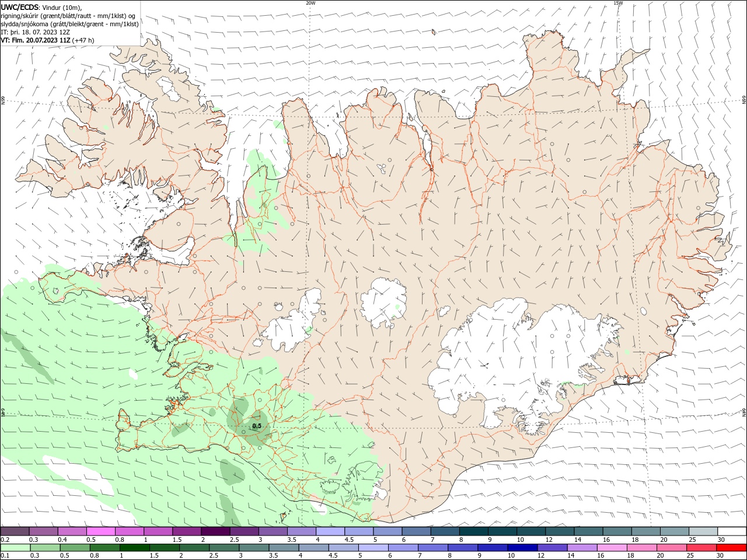The width and height of the screenshot is (747, 560).
Task: Click the rigning/skúrir legend description line
Action: (68, 16)
